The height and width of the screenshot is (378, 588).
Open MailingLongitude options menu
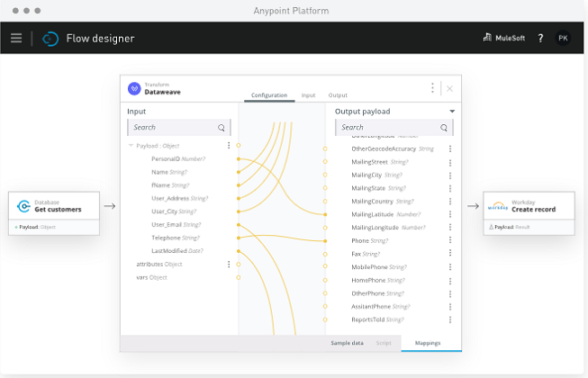450,228
